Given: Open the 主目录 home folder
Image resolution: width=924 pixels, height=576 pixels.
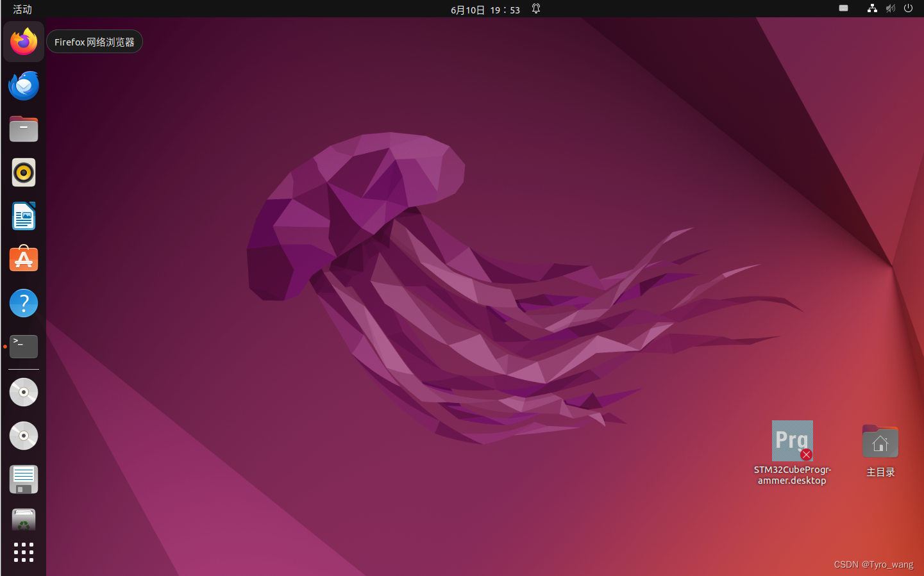Looking at the screenshot, I should click(880, 441).
